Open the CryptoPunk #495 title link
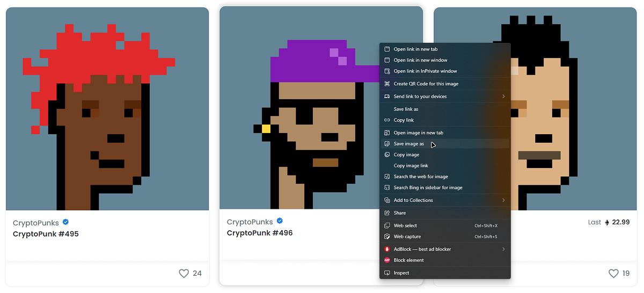The image size is (644, 293). 46,234
